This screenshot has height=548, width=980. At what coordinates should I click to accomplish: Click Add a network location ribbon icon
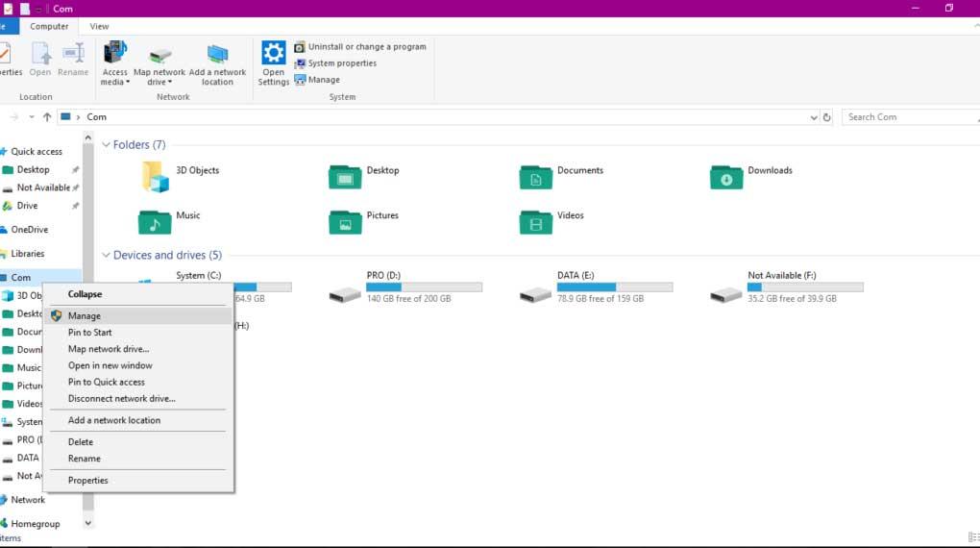click(x=217, y=54)
